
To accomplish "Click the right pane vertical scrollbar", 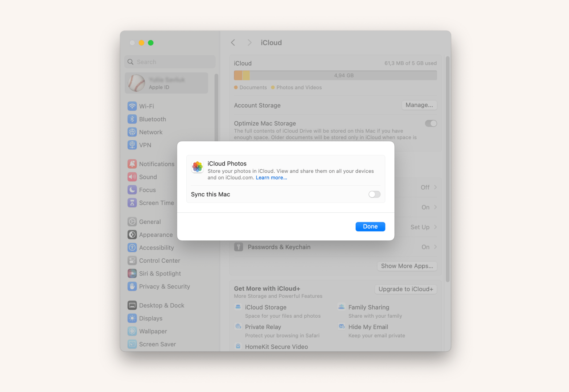I will tap(448, 169).
